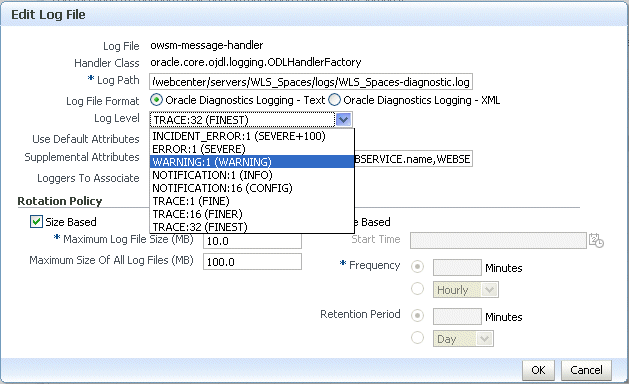Choose INCIDENT_ERROR:1 (SEVERE+100) log level
Screen dimensions: 629x384
click(252, 136)
